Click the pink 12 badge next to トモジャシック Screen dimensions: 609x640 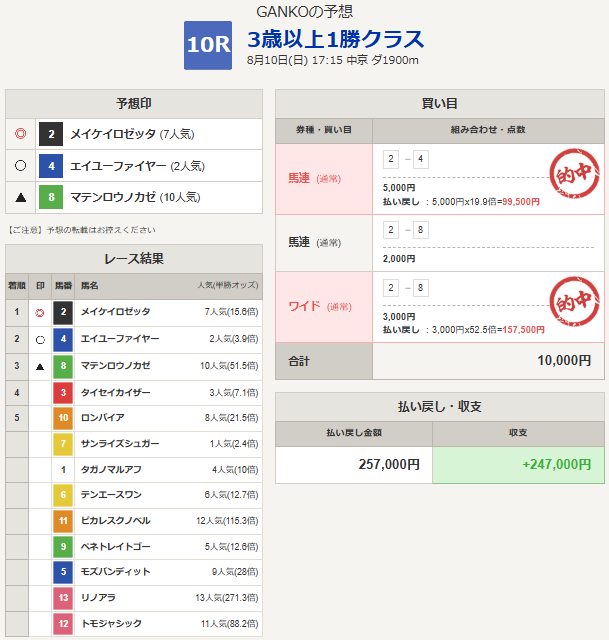pos(63,624)
